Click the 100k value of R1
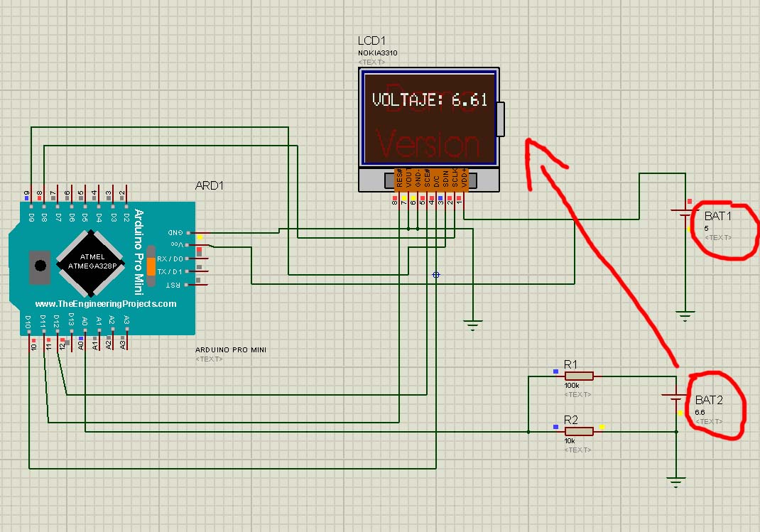The image size is (760, 532). click(572, 386)
